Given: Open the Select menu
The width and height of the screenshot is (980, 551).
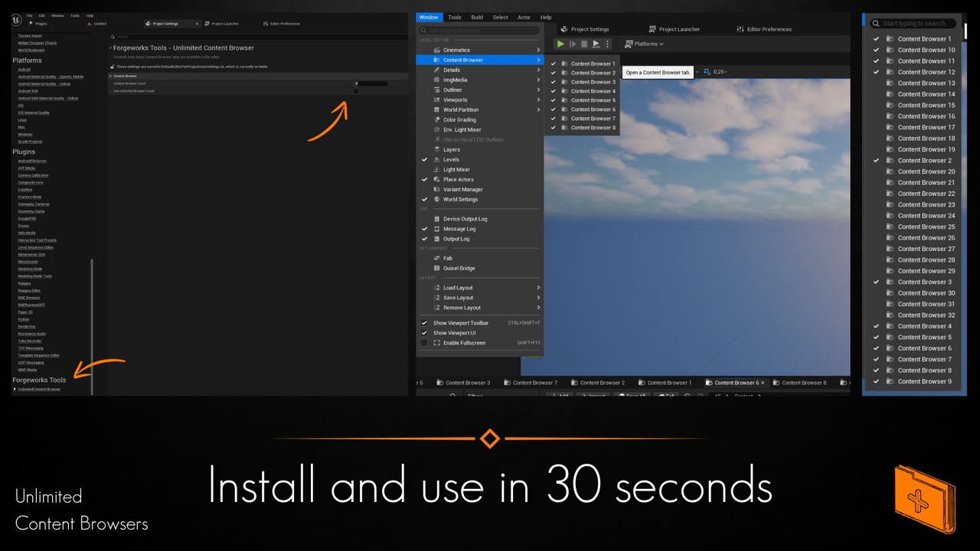Looking at the screenshot, I should pos(500,17).
